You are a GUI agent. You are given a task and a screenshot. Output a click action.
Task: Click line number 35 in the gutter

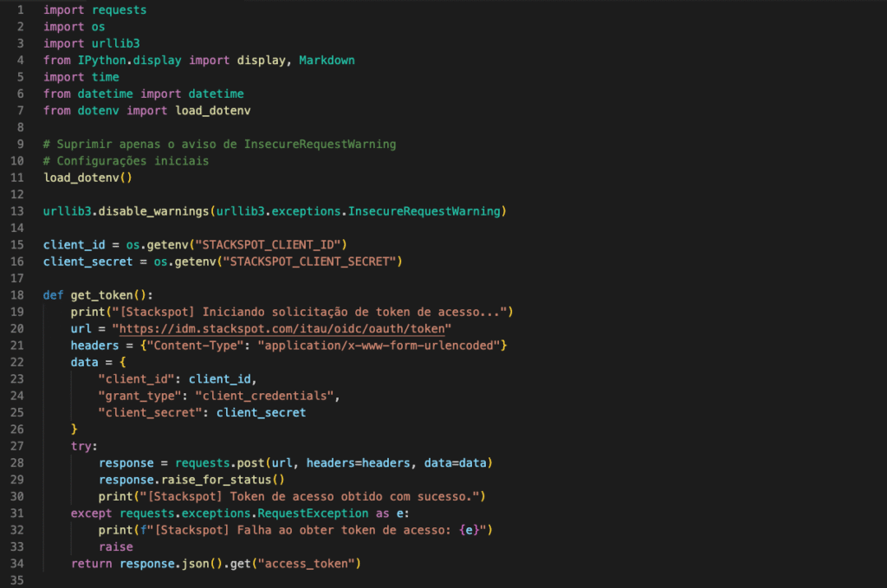click(x=17, y=580)
